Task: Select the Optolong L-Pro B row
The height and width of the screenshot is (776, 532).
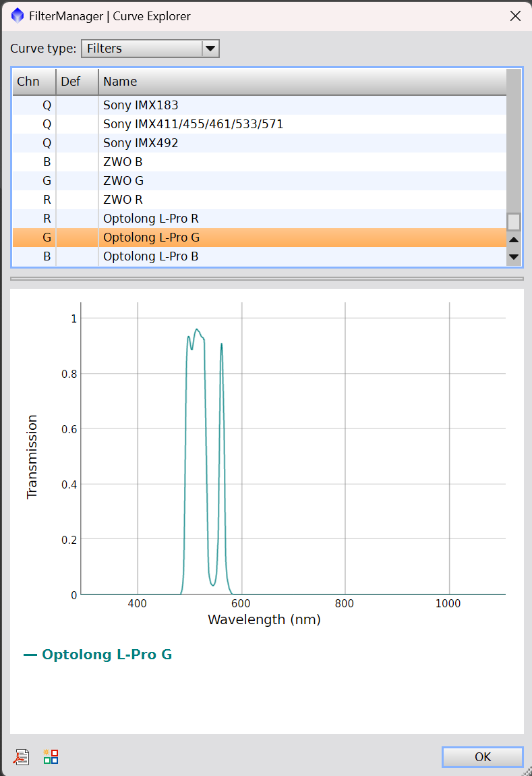Action: click(260, 256)
